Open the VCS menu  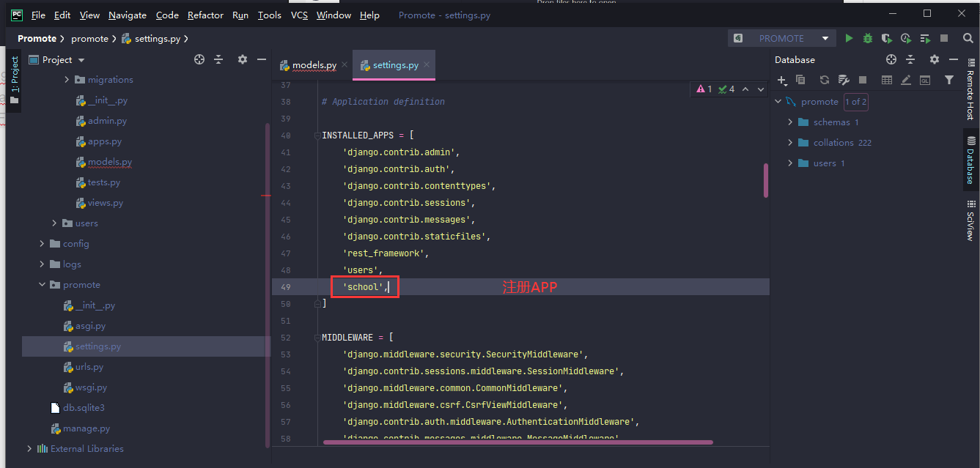pyautogui.click(x=299, y=15)
